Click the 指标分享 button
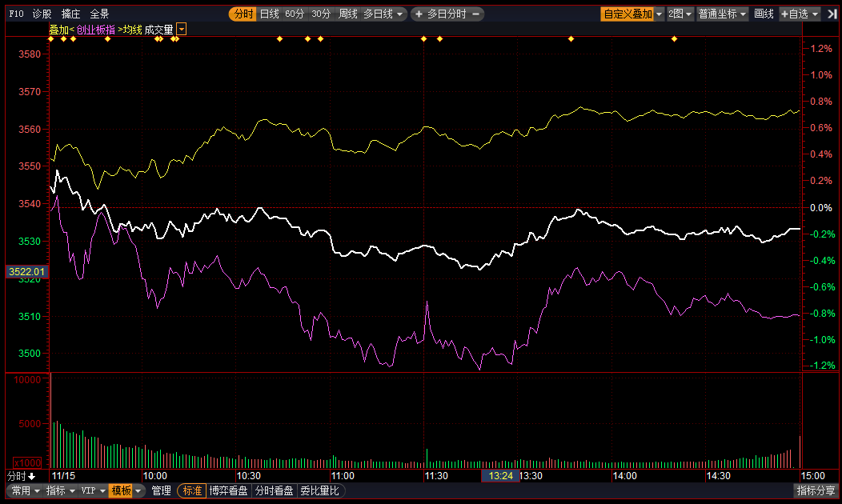The height and width of the screenshot is (504, 842). pos(816,490)
